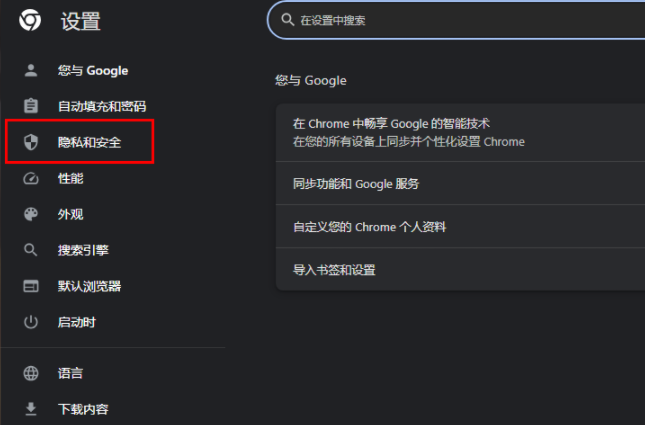Viewport: 645px width, 425px height.
Task: Click the power icon for 启动时
Action: click(x=31, y=322)
